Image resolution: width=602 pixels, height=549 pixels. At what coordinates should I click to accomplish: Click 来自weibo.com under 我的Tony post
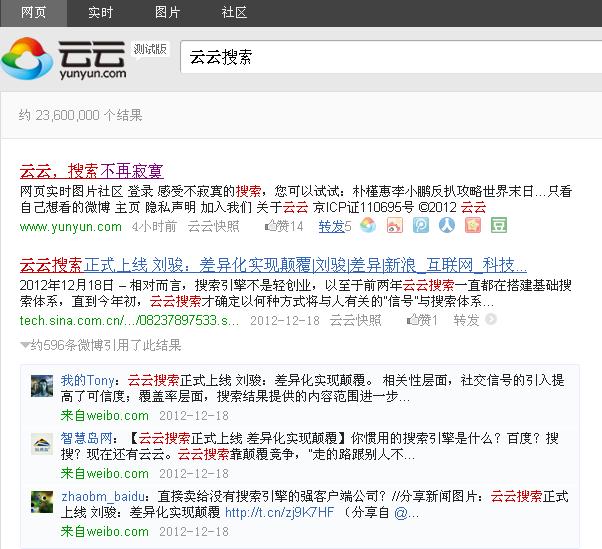click(x=104, y=415)
